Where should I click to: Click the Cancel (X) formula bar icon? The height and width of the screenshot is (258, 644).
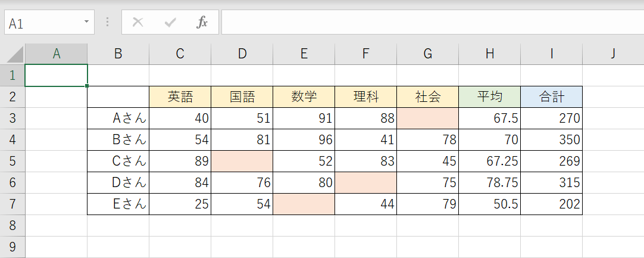(x=137, y=23)
